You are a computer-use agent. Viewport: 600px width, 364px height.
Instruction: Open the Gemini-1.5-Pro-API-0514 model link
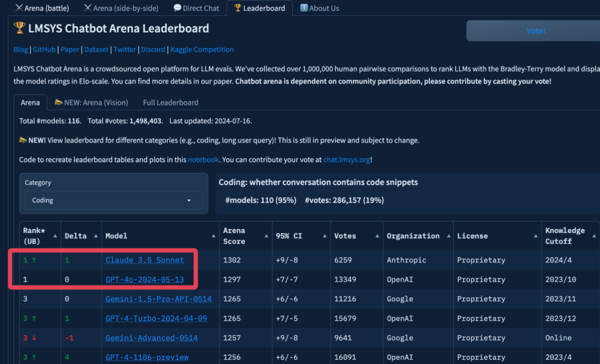158,299
